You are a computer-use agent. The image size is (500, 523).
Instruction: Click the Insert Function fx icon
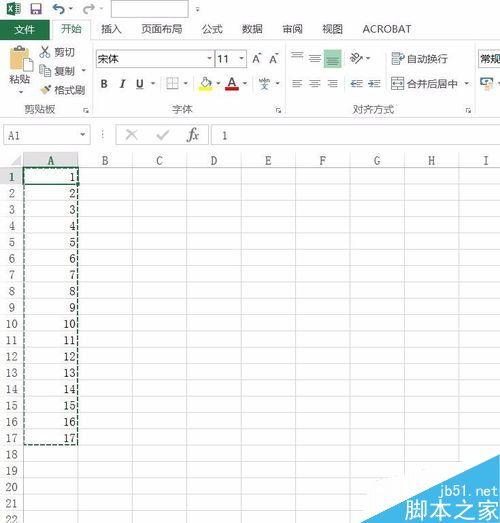(x=193, y=135)
